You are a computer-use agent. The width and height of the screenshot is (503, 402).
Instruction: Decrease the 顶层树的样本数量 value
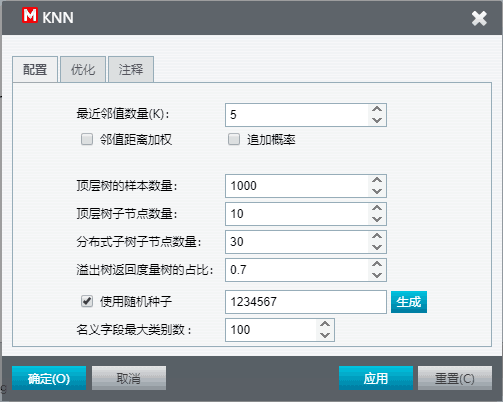click(377, 191)
